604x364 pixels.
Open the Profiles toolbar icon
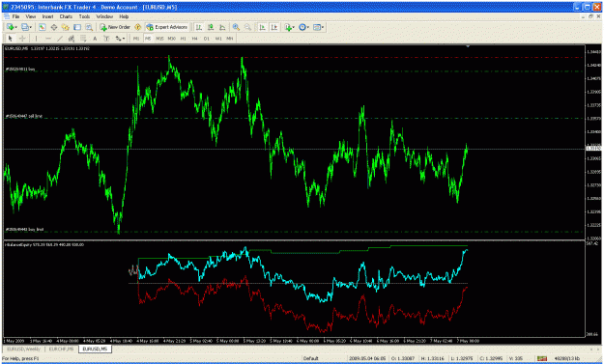coord(25,27)
